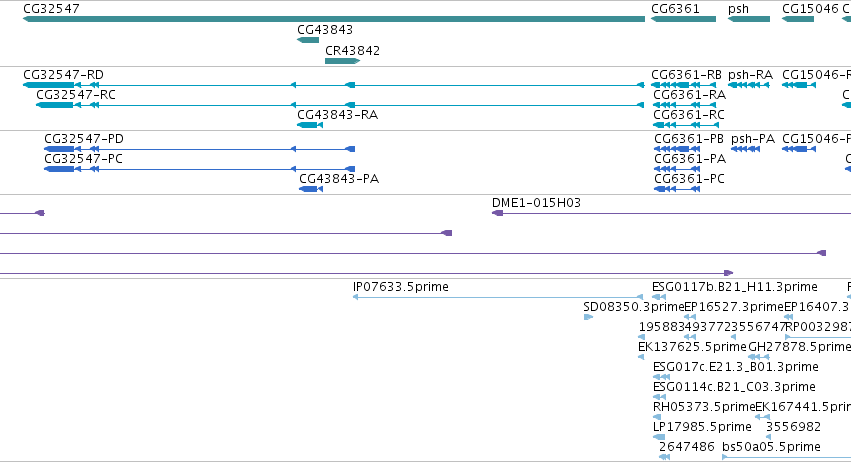Select the CG15046 gene label
851x462 pixels.
pos(810,9)
